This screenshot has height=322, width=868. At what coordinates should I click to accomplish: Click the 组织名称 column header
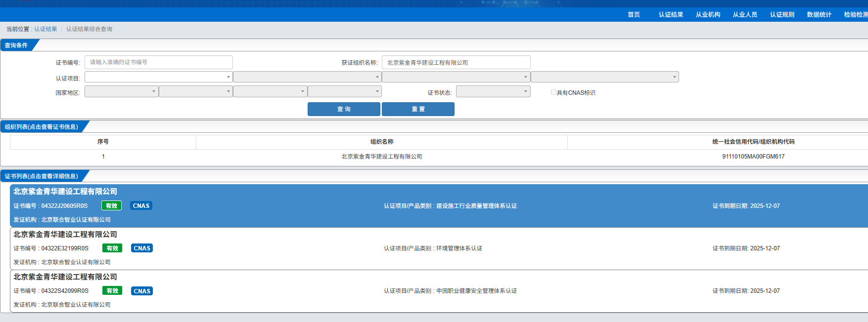coord(382,142)
